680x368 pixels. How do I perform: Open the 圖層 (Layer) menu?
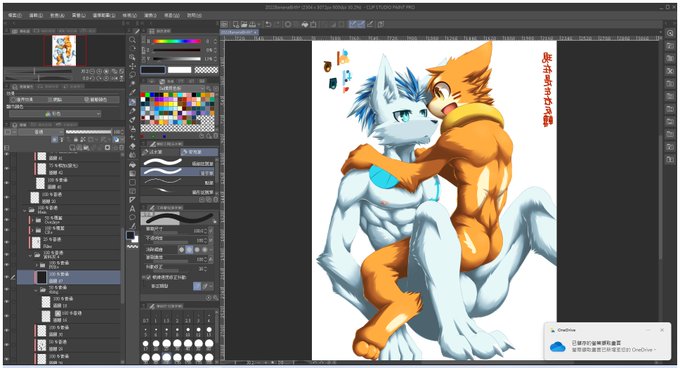79,15
